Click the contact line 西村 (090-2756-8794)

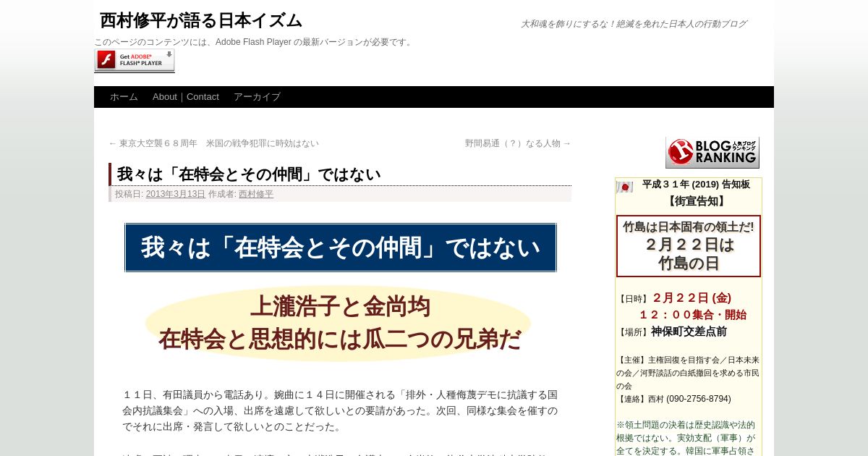pos(673,399)
